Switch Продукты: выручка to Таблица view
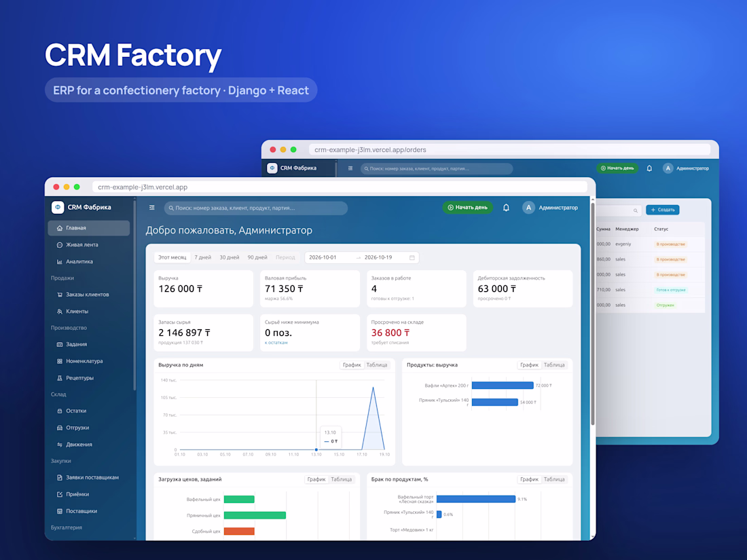The height and width of the screenshot is (560, 747). (554, 365)
